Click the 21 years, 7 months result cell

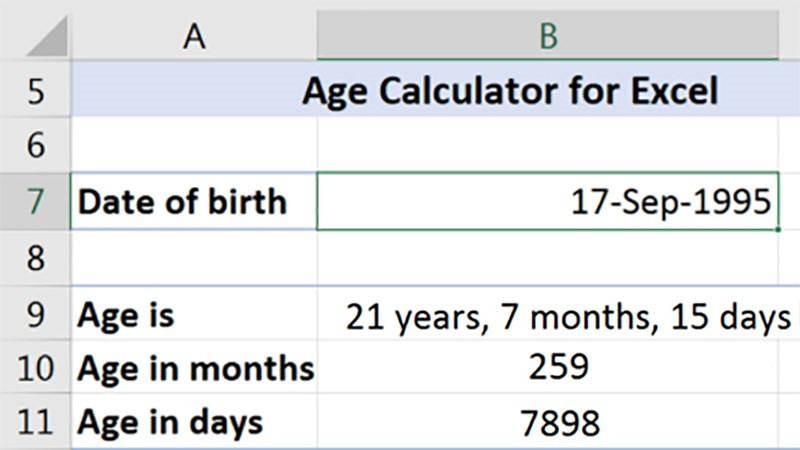548,313
